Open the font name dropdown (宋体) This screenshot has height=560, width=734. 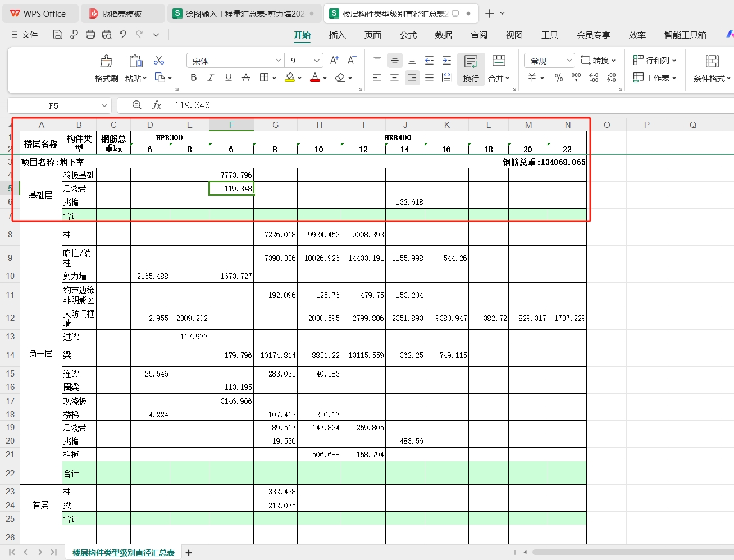[x=278, y=61]
